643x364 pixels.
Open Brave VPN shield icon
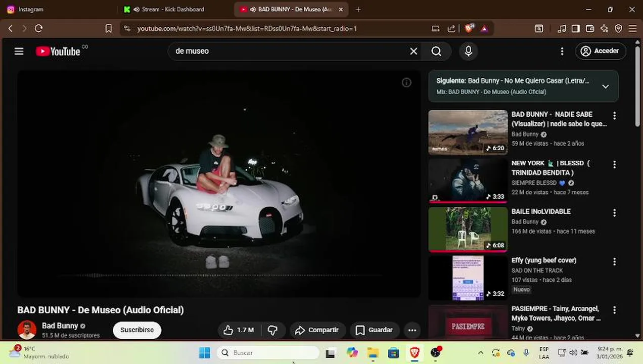point(618,29)
